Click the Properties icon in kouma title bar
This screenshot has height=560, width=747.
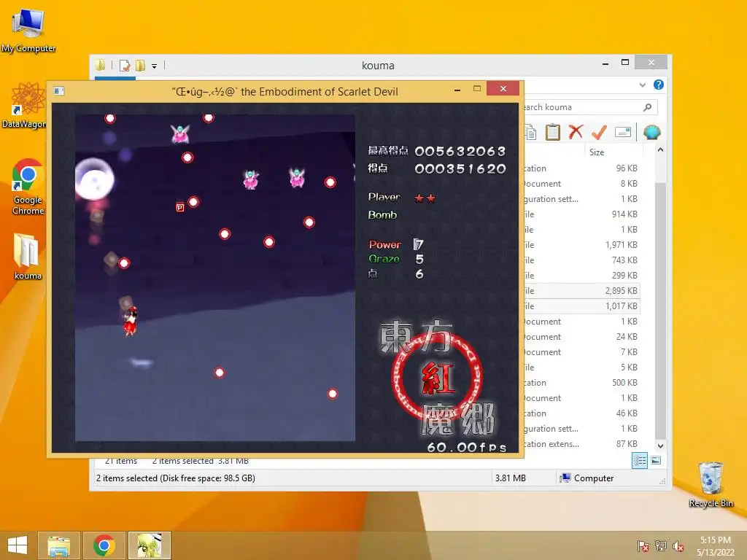pyautogui.click(x=125, y=65)
